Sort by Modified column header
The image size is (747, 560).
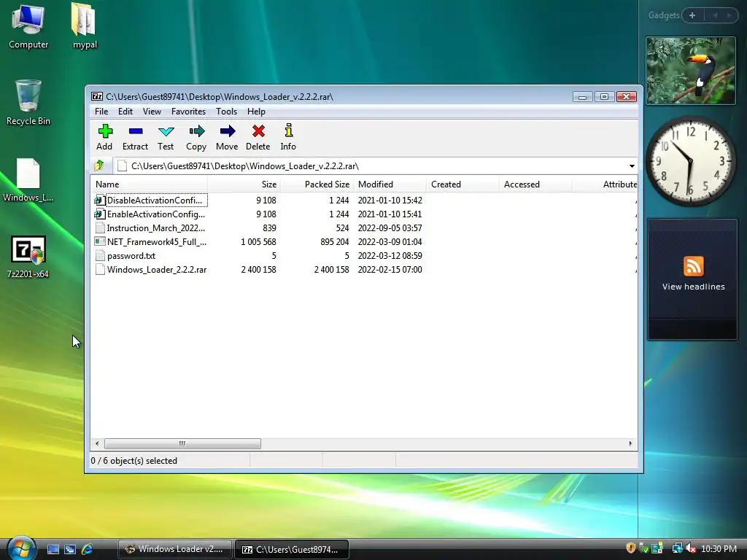click(390, 184)
